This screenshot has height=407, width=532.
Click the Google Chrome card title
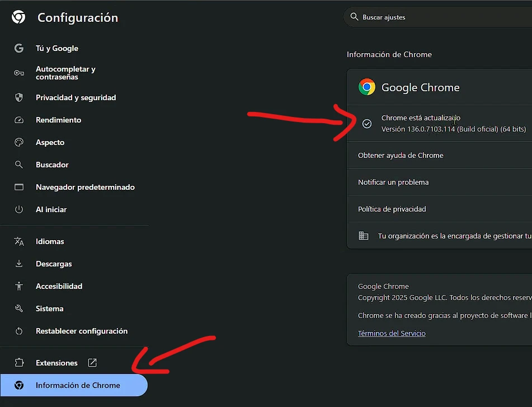click(420, 87)
